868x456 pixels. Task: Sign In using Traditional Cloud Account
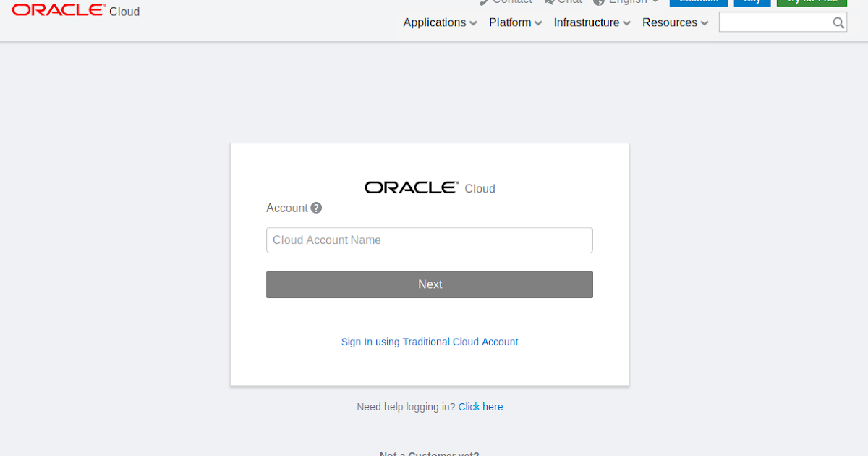[x=430, y=342]
